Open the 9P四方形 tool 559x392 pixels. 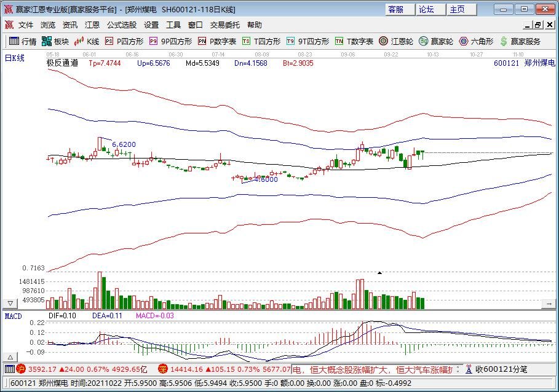[x=170, y=42]
